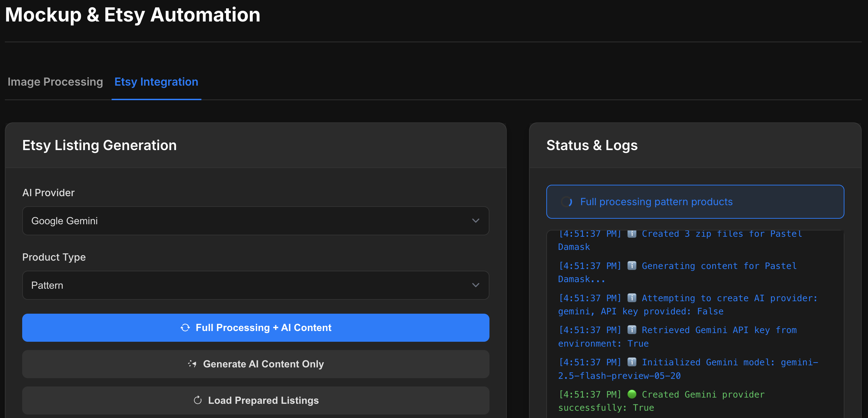Click the sync icon on Full Processing button

coord(185,328)
